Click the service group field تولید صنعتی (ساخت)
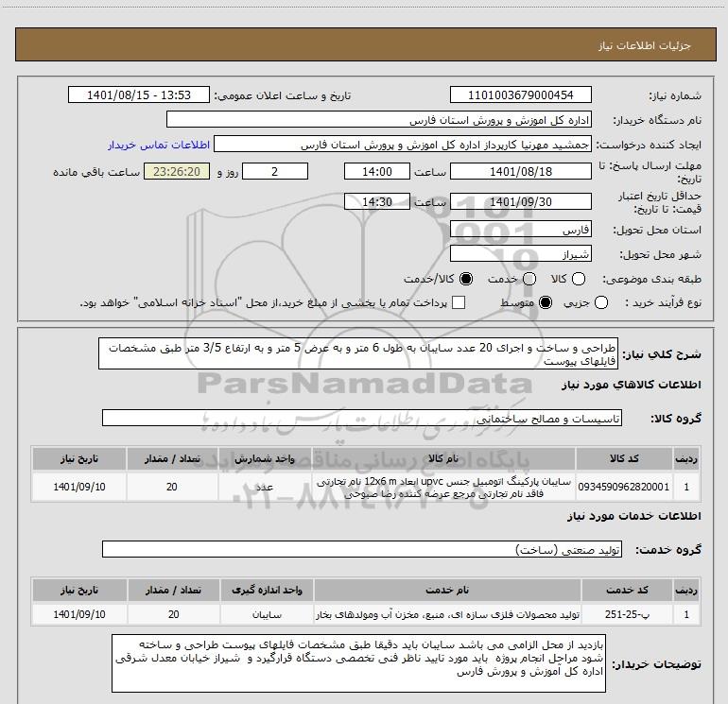 (x=362, y=549)
